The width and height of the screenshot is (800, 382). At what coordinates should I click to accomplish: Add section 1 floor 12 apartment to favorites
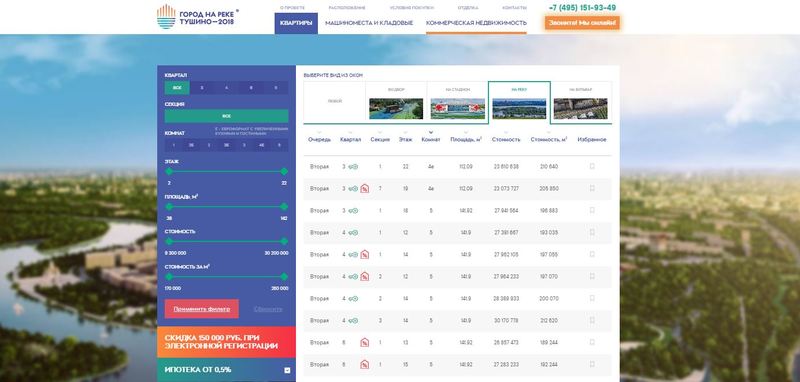(x=592, y=232)
